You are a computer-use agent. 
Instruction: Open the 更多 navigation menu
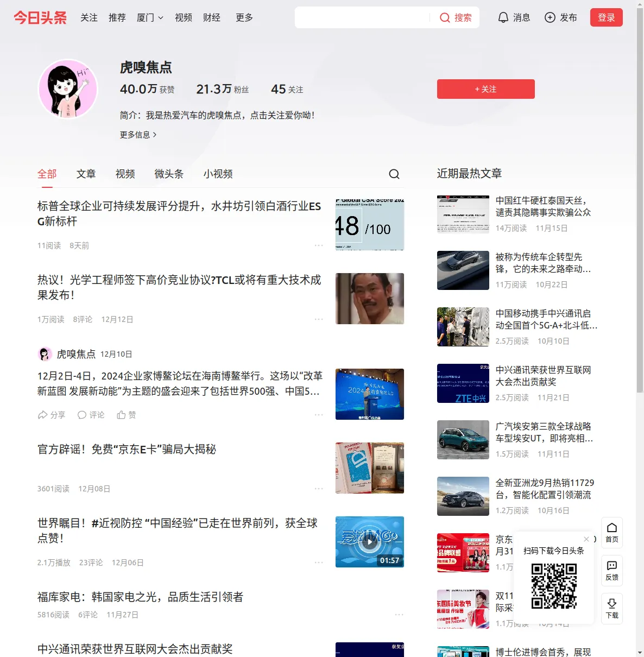click(244, 17)
